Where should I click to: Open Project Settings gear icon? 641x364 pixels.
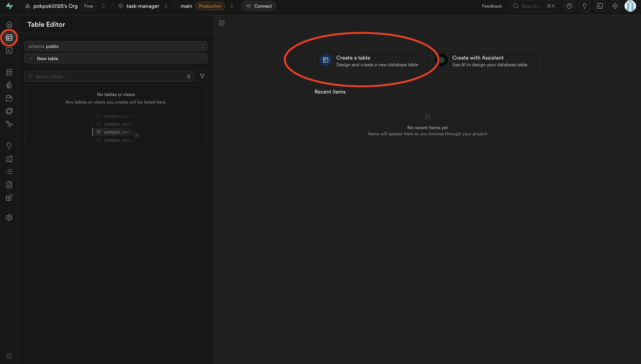pos(9,217)
